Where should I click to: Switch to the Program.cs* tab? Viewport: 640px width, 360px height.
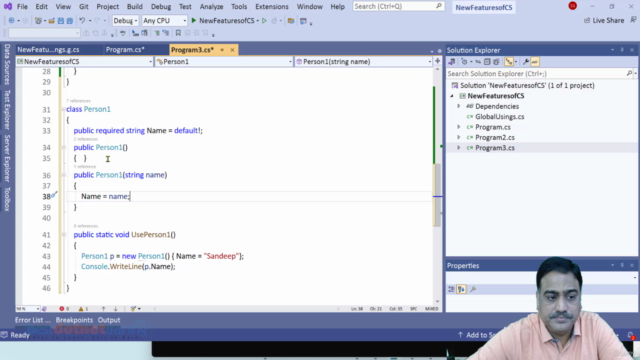125,50
